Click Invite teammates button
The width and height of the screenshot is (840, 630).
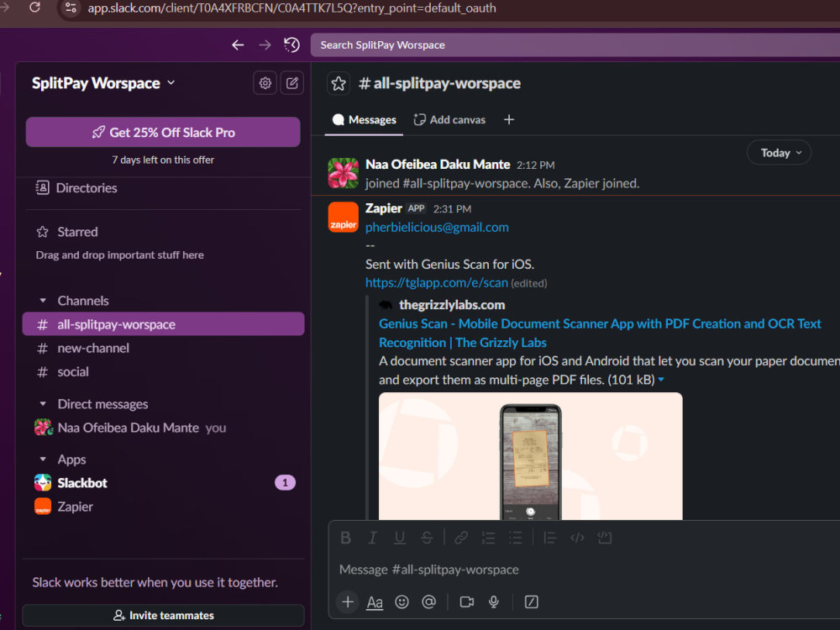[x=164, y=616]
